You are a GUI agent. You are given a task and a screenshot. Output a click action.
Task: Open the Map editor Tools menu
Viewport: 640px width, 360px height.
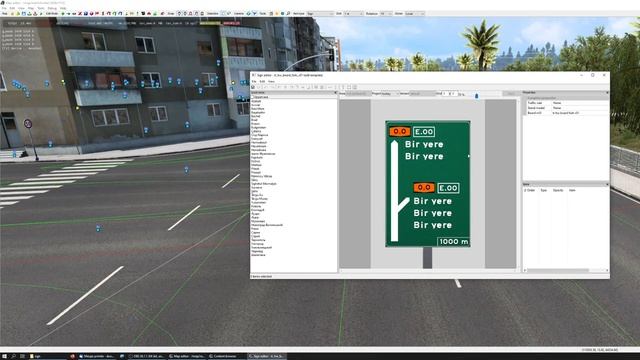click(x=41, y=8)
